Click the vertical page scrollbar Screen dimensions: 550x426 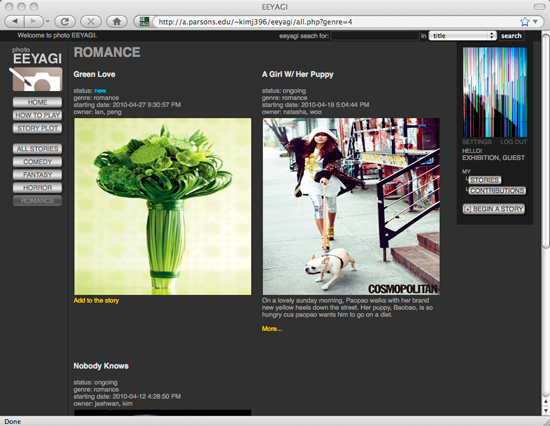[x=545, y=140]
